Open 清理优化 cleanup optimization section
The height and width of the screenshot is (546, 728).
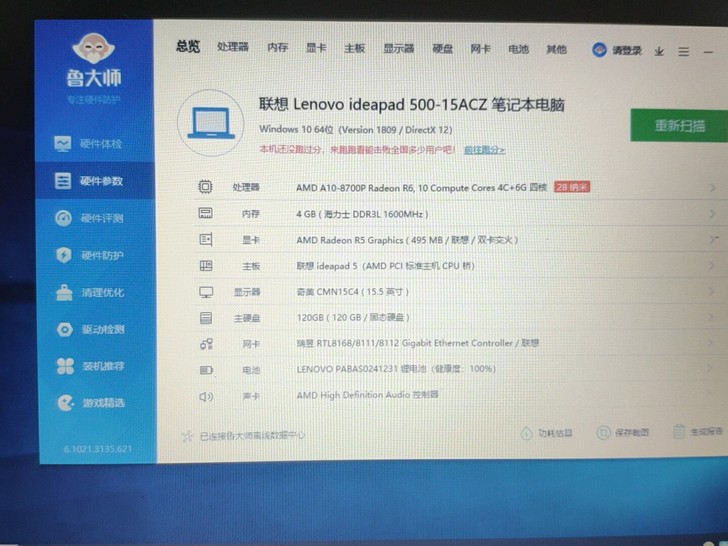[90, 292]
